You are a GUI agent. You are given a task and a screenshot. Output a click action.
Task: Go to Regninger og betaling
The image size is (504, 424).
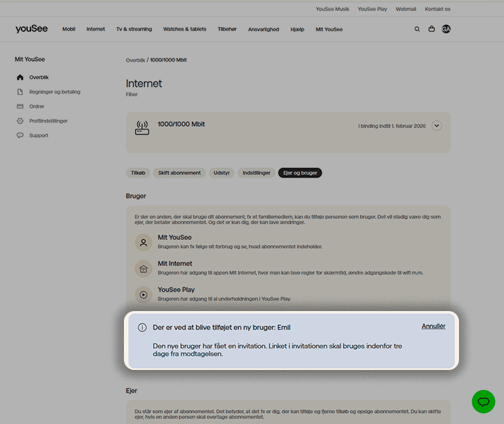(55, 91)
